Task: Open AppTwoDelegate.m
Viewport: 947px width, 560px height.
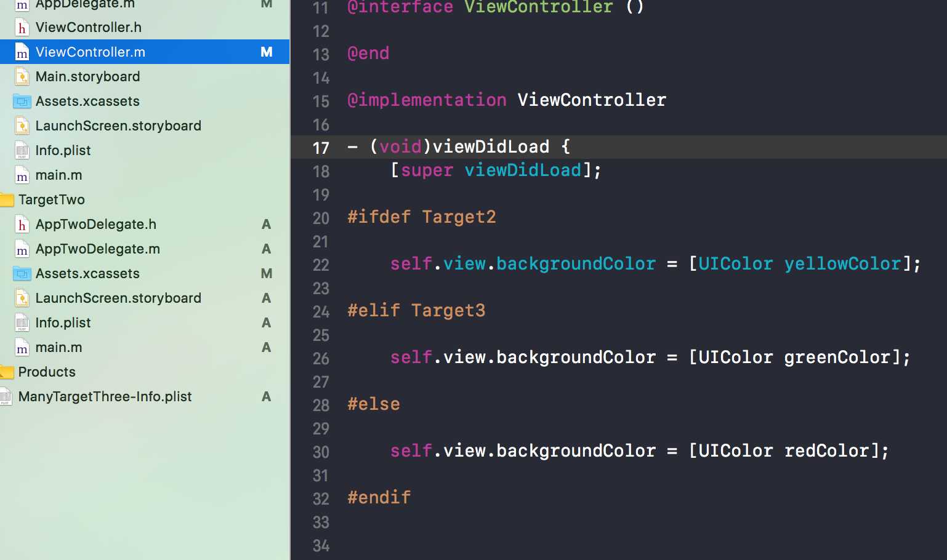Action: point(98,249)
